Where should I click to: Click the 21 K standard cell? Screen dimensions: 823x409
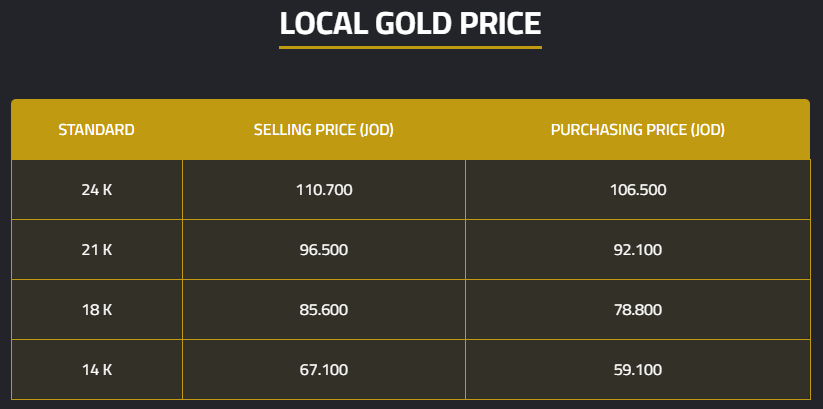pyautogui.click(x=97, y=250)
